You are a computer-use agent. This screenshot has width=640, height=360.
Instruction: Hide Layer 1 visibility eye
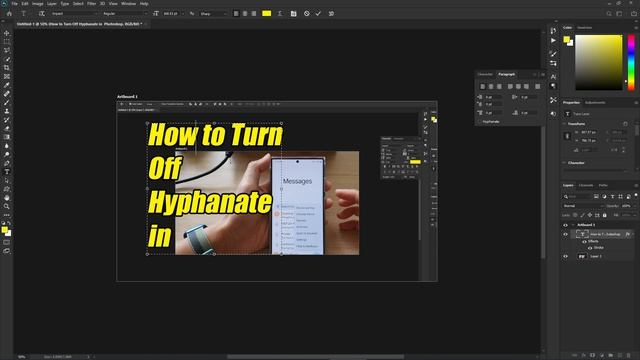[x=566, y=256]
